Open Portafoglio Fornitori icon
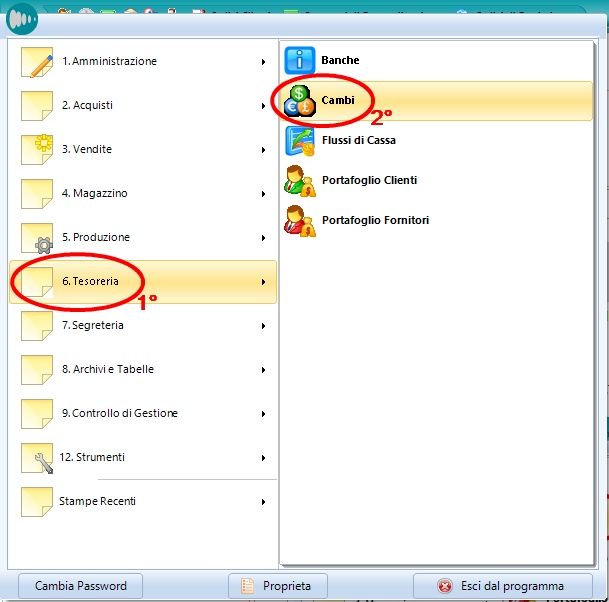Viewport: 609px width, 602px height. pyautogui.click(x=300, y=220)
